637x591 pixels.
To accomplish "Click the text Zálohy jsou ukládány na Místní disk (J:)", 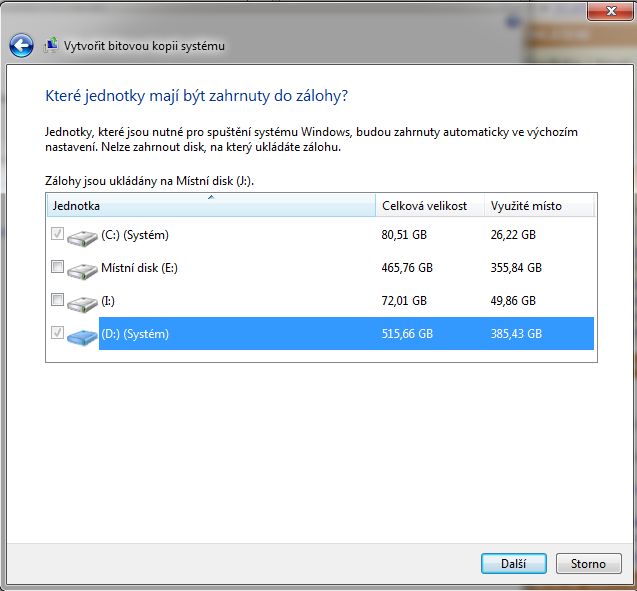I will click(150, 181).
